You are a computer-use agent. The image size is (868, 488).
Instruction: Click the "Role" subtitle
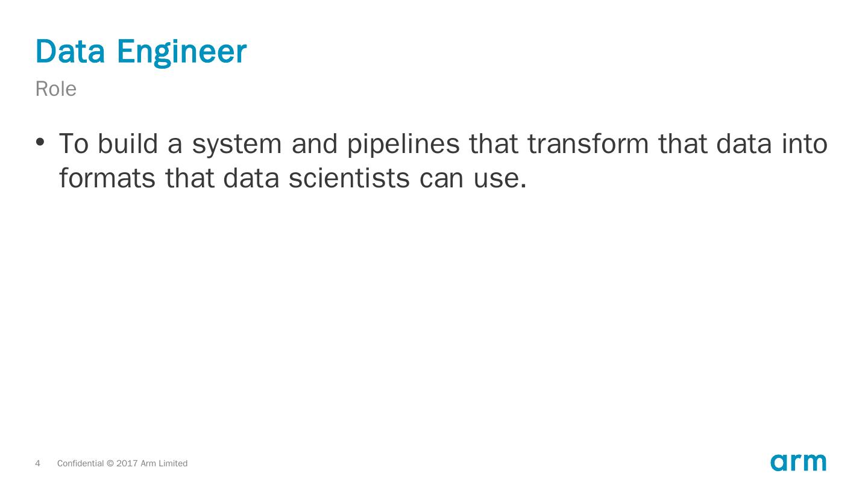tap(56, 89)
